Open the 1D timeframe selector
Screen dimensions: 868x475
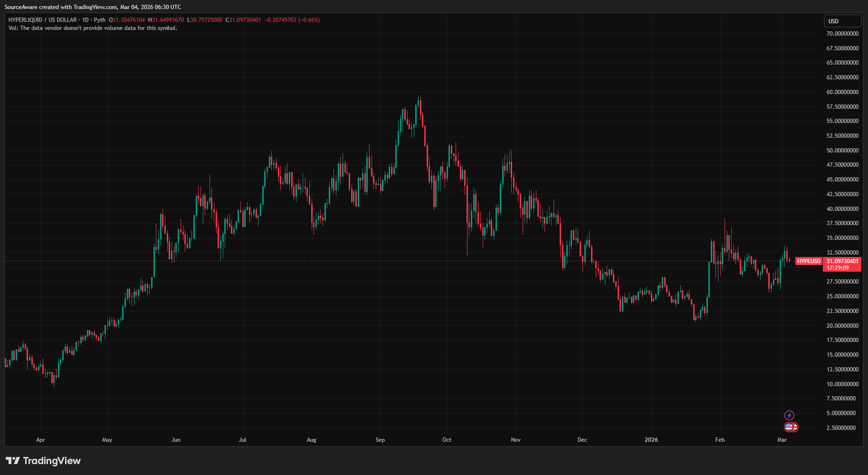[x=85, y=20]
